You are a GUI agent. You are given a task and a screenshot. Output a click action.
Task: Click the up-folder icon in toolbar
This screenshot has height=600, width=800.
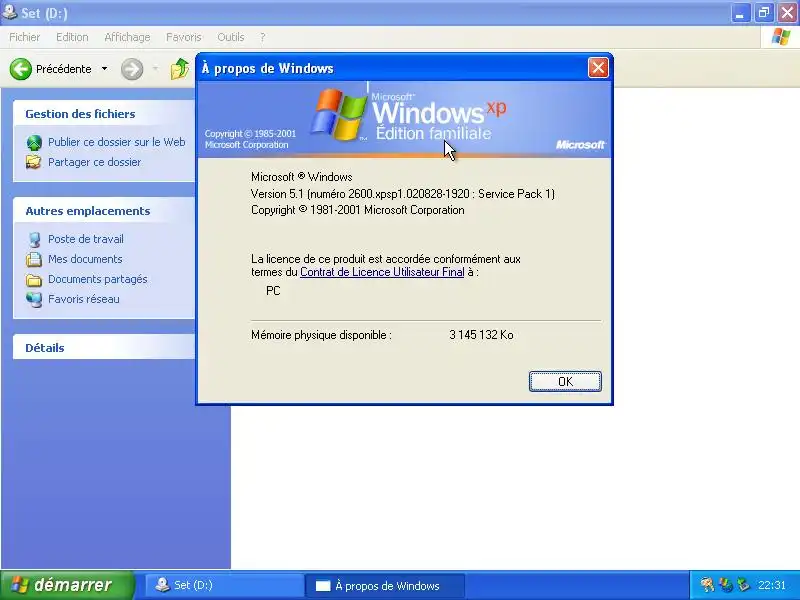180,69
